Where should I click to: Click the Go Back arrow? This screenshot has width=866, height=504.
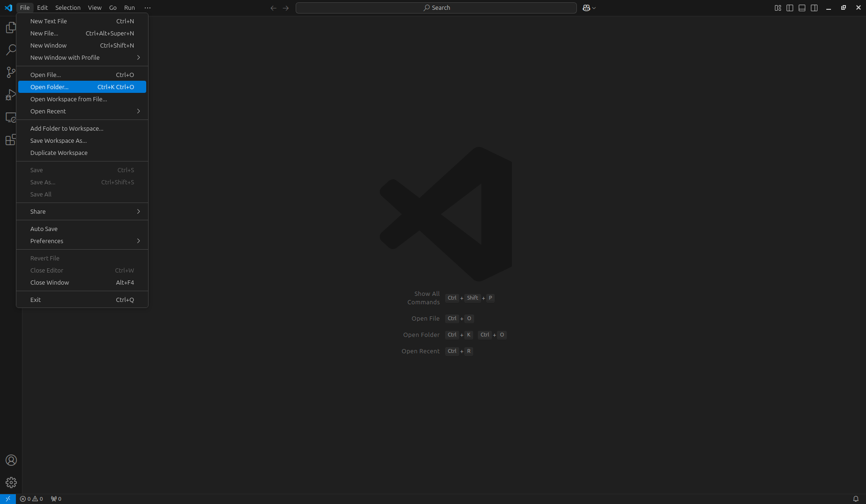[274, 8]
